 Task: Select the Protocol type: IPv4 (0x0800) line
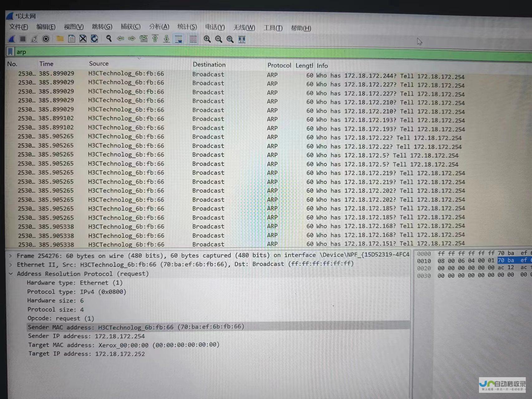[77, 292]
